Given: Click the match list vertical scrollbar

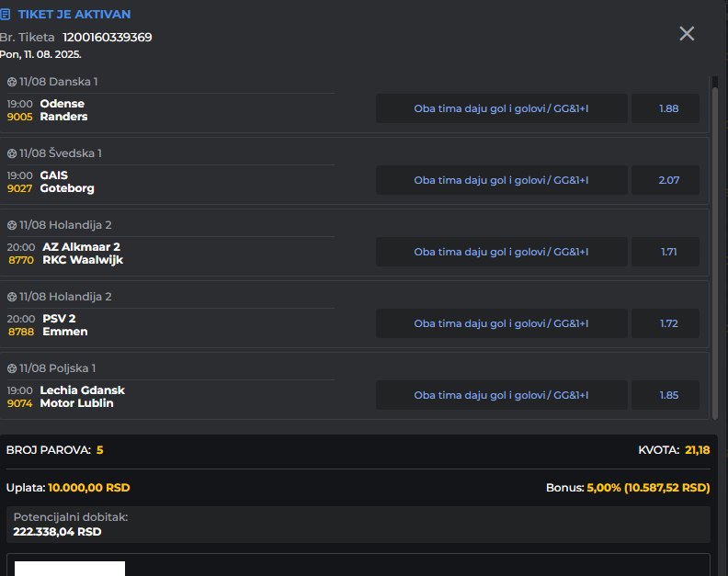Looking at the screenshot, I should 715,248.
